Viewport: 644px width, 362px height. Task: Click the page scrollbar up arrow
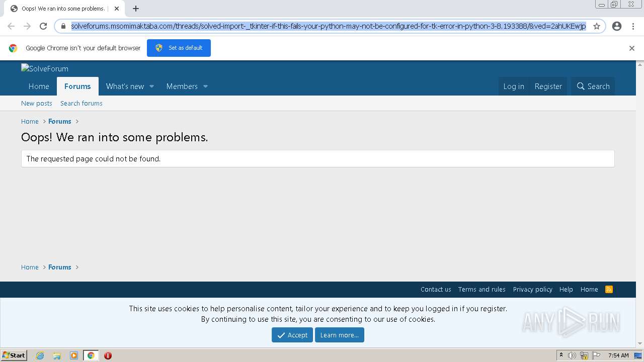pyautogui.click(x=640, y=64)
